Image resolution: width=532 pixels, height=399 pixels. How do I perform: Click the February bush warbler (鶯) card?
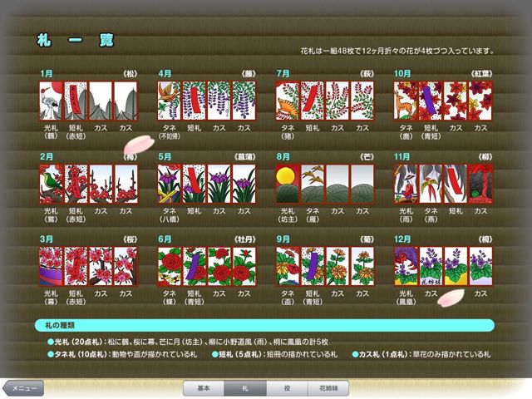pos(51,184)
